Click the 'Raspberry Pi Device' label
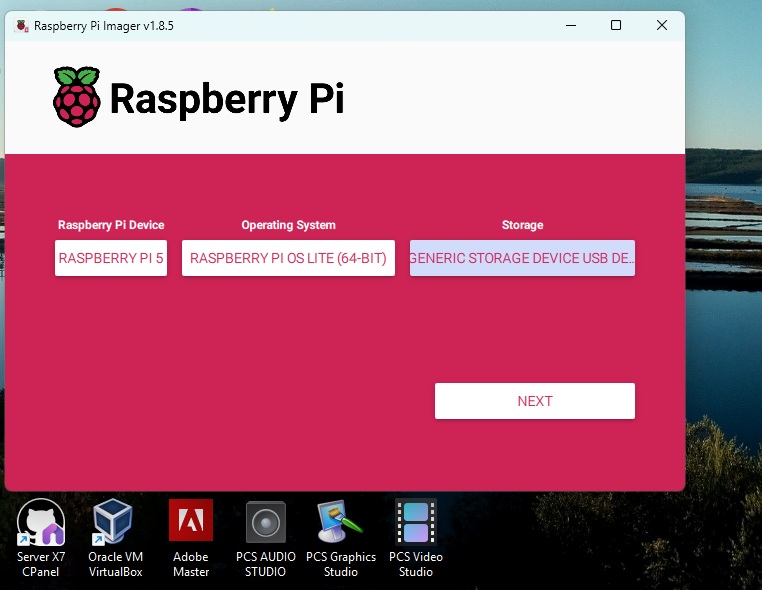Viewport: 762px width, 590px height. (x=111, y=225)
